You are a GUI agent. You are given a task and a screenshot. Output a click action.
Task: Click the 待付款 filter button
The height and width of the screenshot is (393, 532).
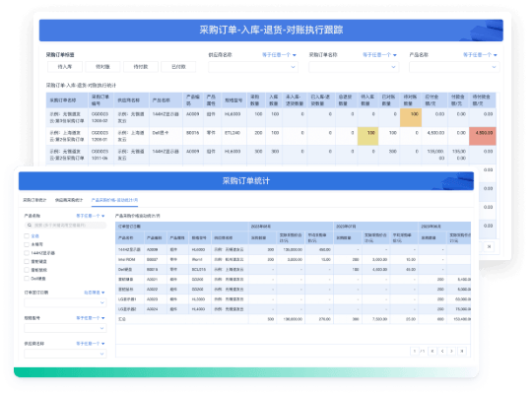[x=141, y=67]
